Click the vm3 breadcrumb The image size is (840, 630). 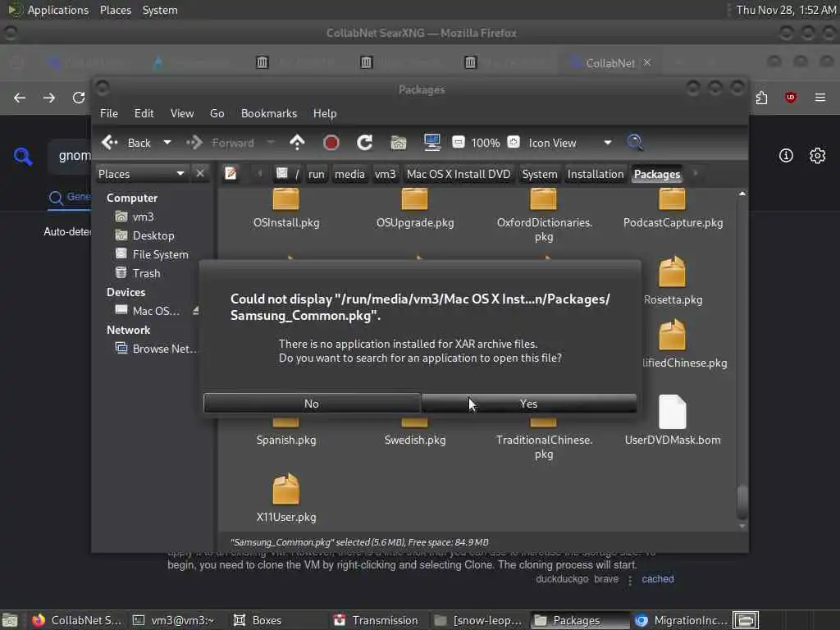(x=386, y=174)
